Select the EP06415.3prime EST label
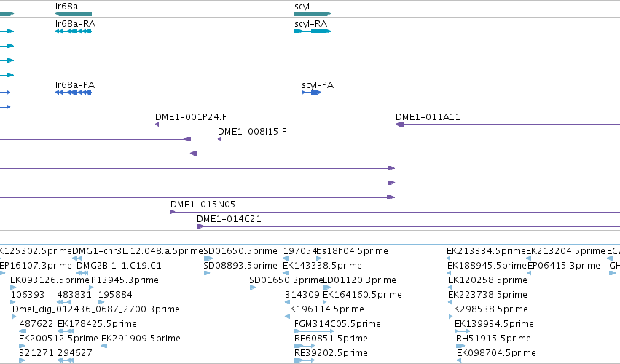620x364 pixels. tap(564, 266)
